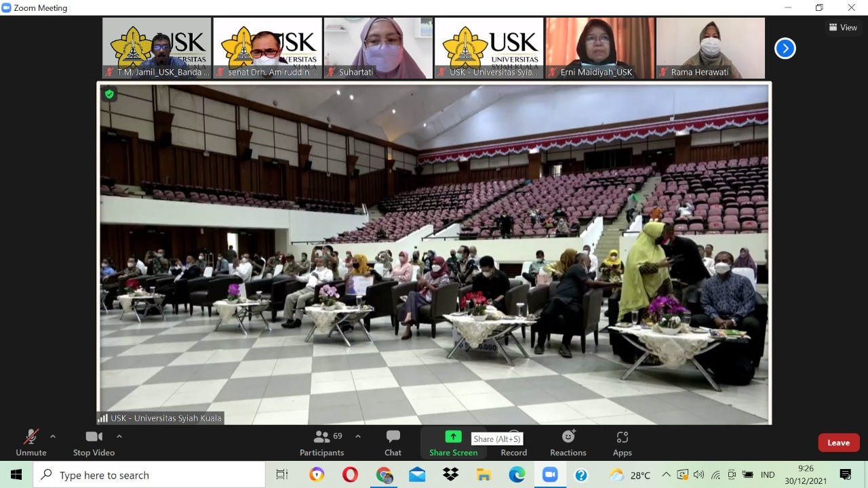This screenshot has height=488, width=868.
Task: Show hidden system tray icons
Action: tap(666, 474)
